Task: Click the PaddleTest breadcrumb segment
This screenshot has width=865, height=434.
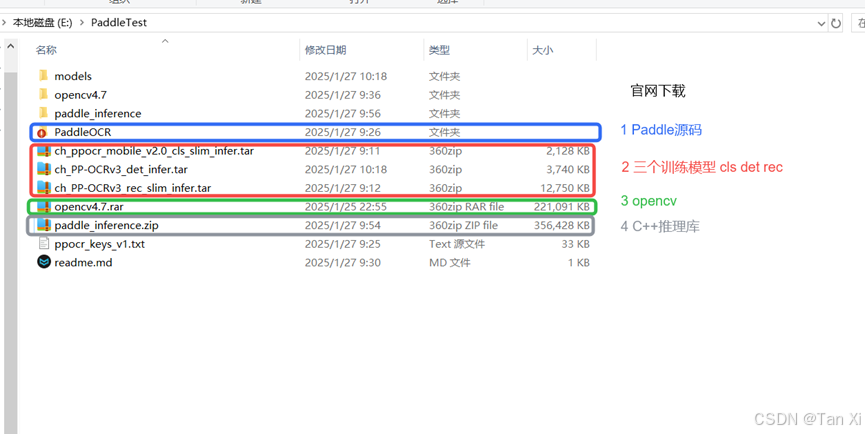Action: pos(119,23)
